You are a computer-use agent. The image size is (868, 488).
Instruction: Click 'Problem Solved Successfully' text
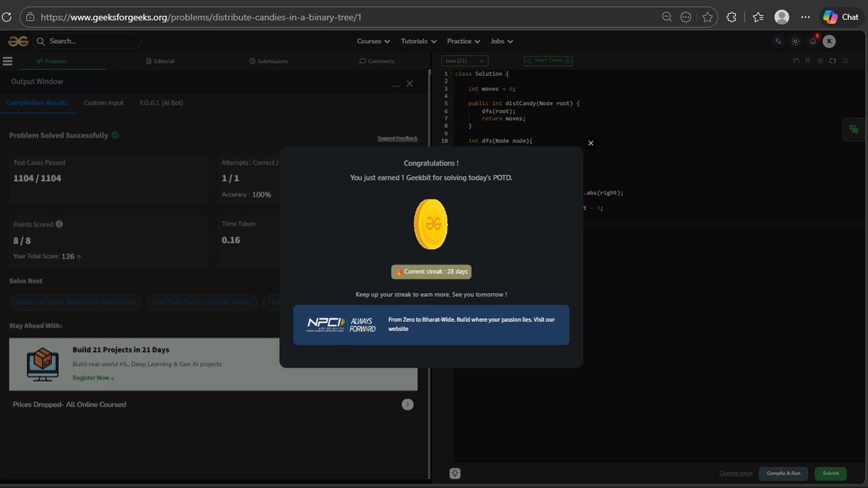click(x=59, y=135)
